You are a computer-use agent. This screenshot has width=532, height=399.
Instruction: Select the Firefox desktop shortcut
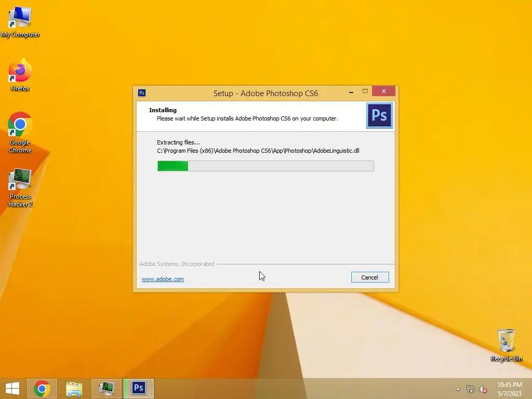pyautogui.click(x=20, y=75)
